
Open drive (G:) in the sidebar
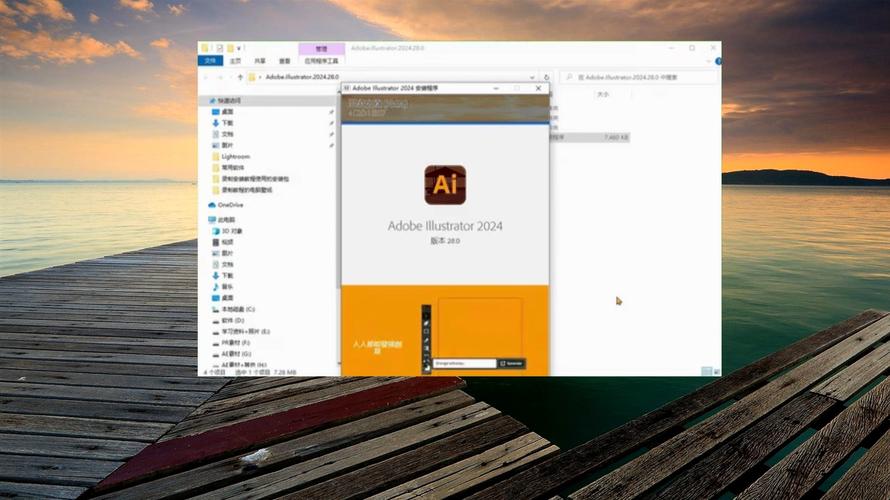pos(236,354)
